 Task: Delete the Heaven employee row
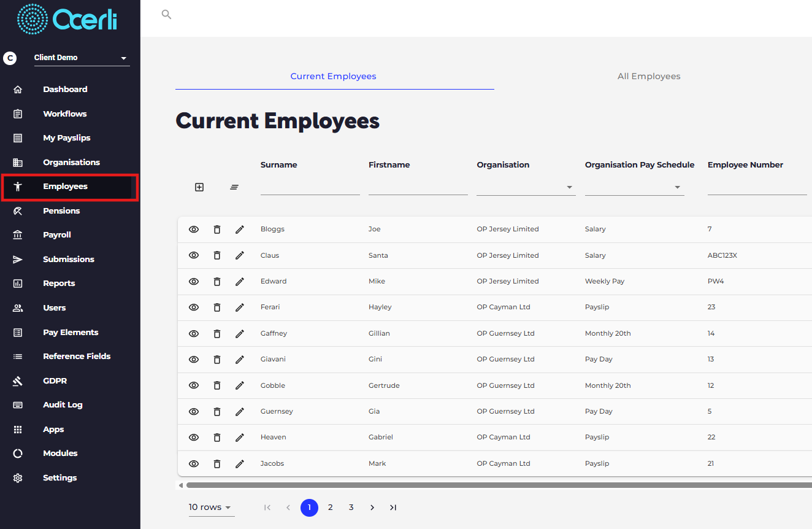tap(217, 437)
